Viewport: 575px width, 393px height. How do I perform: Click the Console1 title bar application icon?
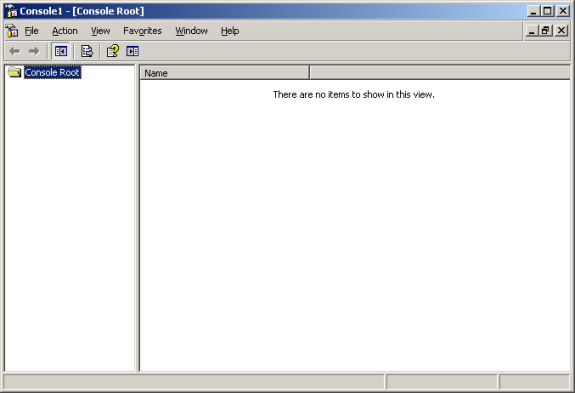(12, 11)
